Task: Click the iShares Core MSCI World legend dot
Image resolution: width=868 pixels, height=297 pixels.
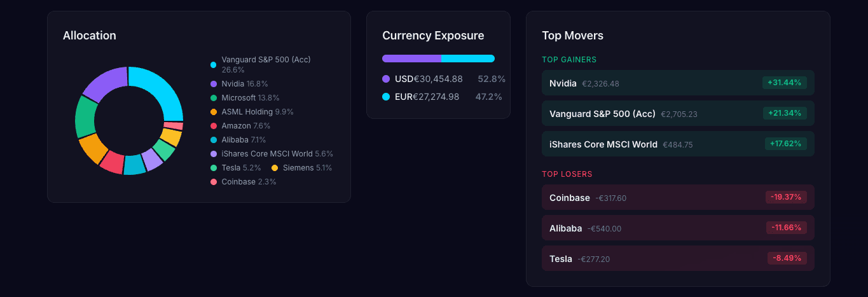Action: click(214, 154)
